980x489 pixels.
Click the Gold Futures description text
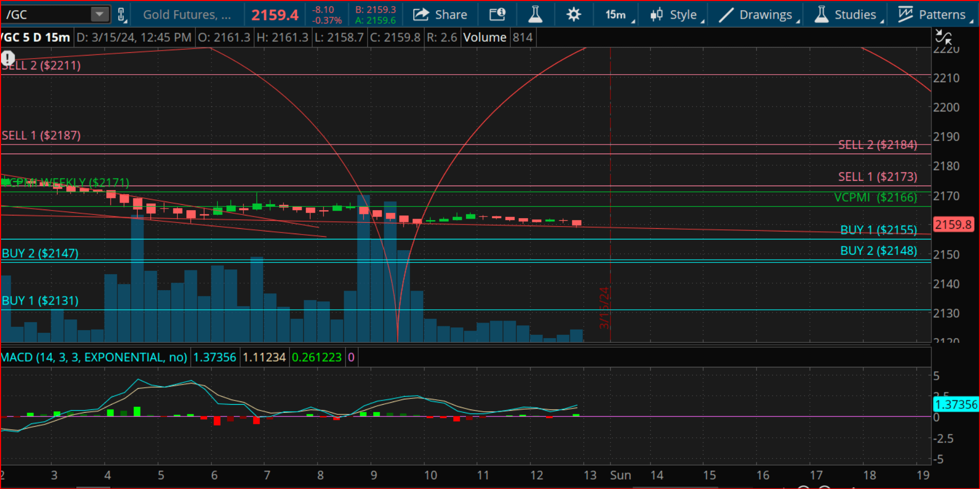(187, 14)
